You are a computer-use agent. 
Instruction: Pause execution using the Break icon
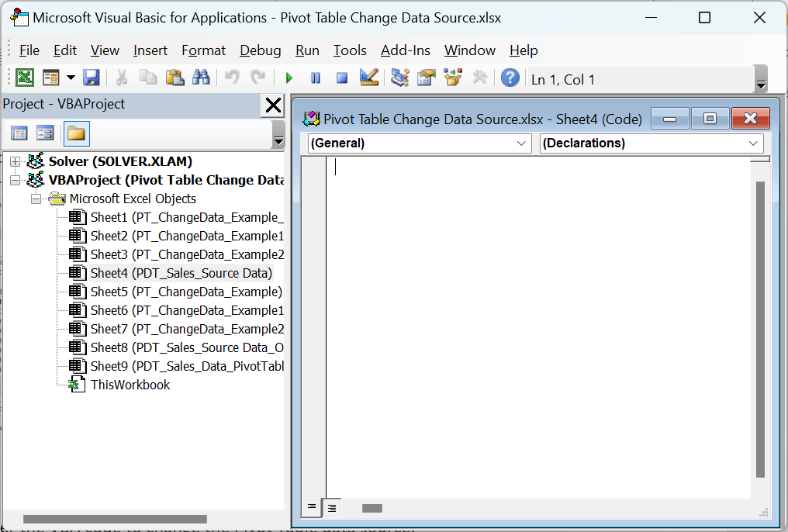[316, 78]
